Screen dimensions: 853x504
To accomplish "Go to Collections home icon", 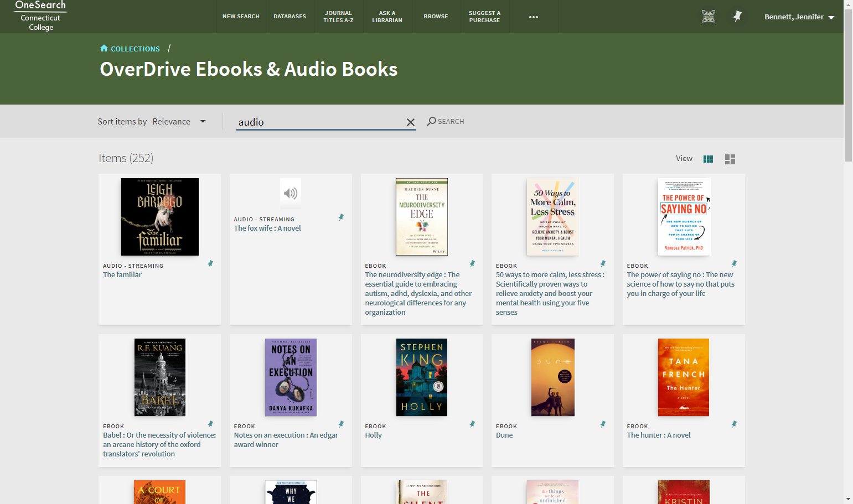I will [104, 49].
